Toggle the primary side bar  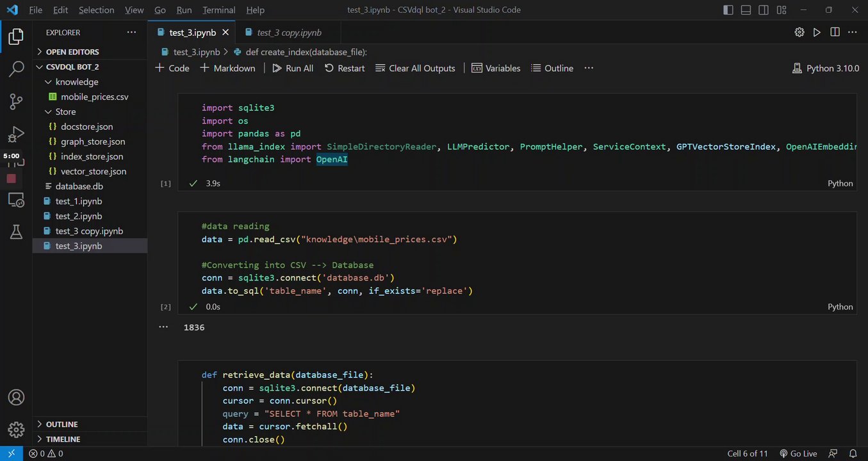(728, 10)
